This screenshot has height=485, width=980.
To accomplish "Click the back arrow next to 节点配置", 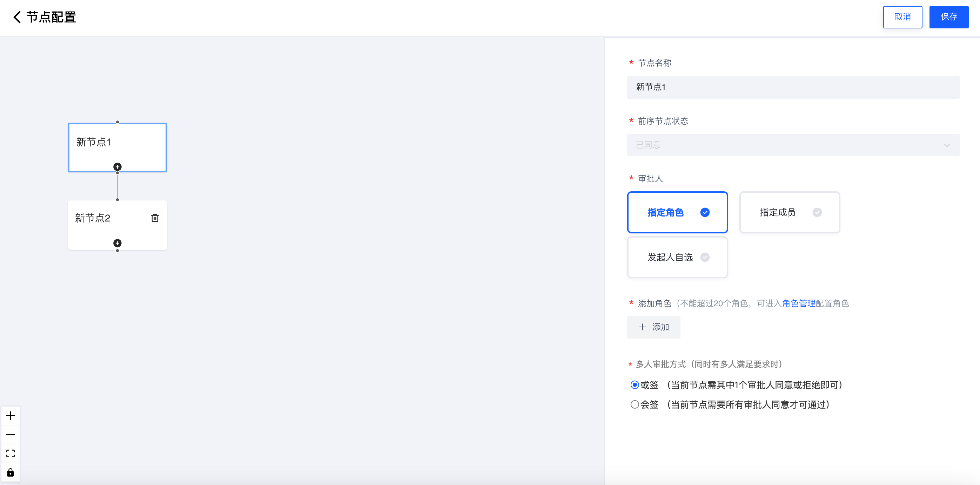I will click(17, 17).
